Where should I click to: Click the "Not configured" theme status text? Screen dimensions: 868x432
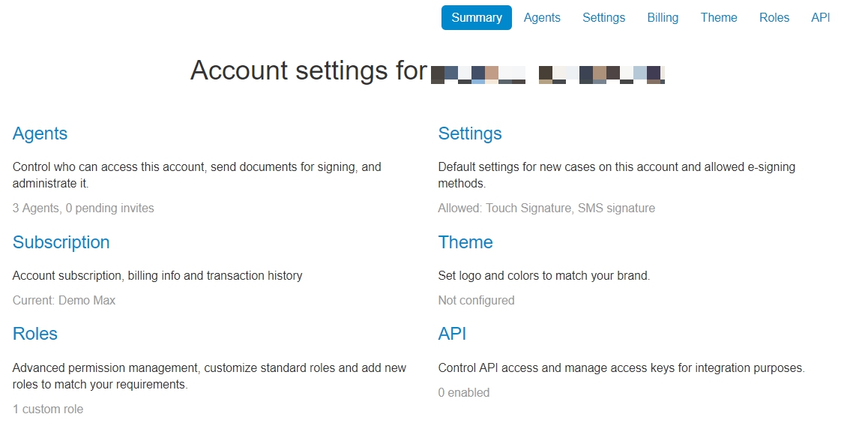point(476,301)
